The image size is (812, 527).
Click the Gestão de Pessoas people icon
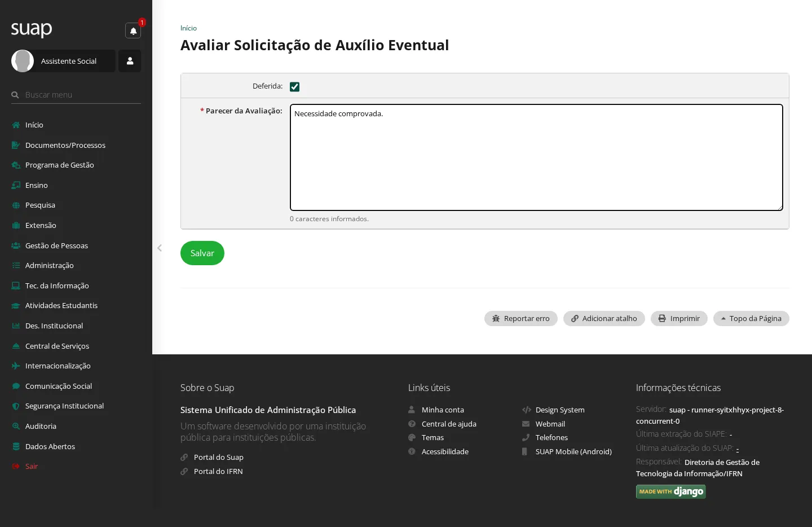(x=16, y=245)
